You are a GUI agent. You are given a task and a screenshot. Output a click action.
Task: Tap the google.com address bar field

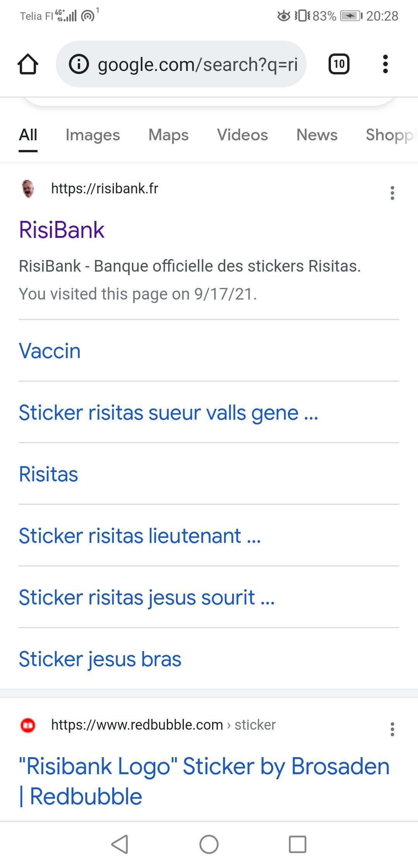coord(197,64)
